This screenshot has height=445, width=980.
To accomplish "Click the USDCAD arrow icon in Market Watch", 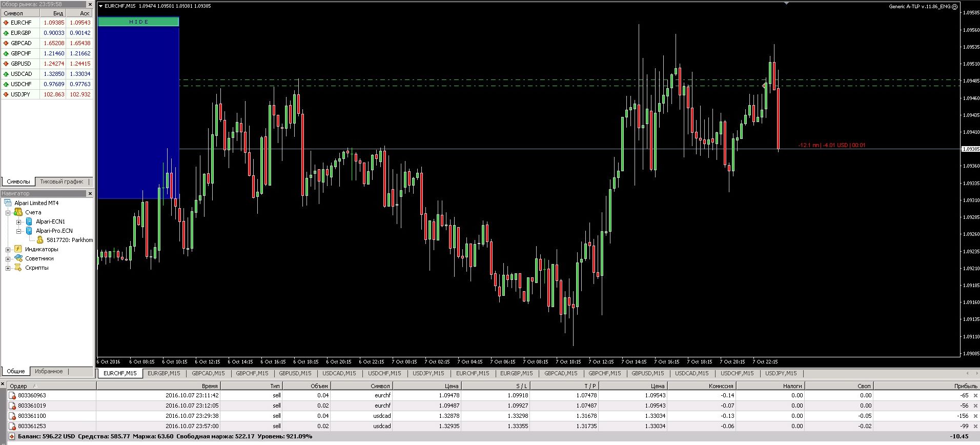I will 6,74.
